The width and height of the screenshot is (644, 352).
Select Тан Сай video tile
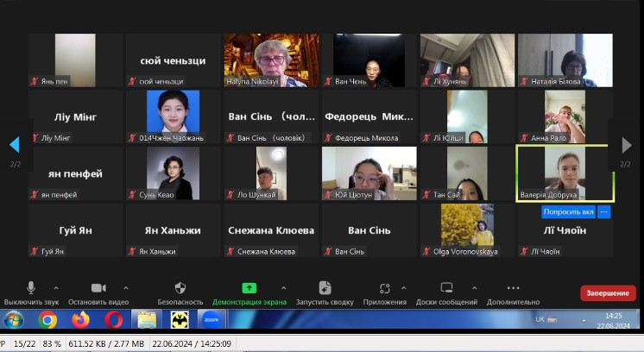(467, 173)
